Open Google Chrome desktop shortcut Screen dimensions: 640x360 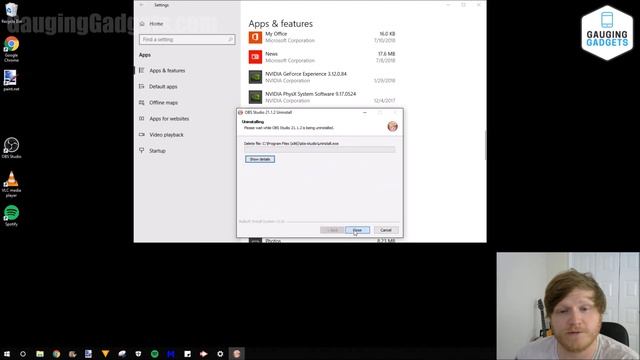11,49
